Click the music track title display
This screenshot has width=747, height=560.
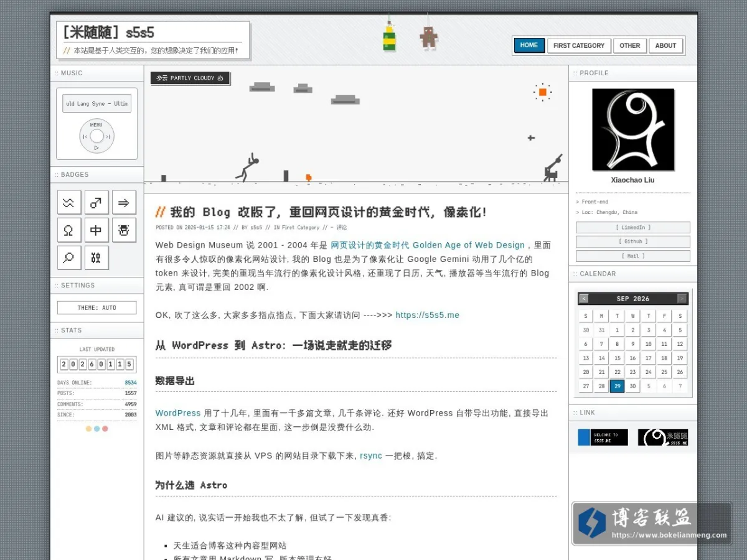click(x=96, y=103)
